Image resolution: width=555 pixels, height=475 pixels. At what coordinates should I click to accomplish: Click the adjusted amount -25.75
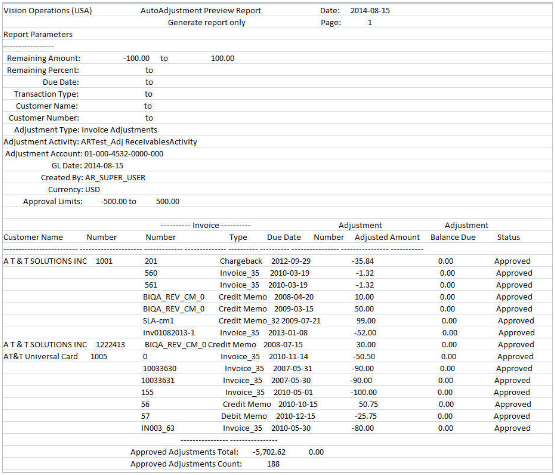click(x=366, y=417)
